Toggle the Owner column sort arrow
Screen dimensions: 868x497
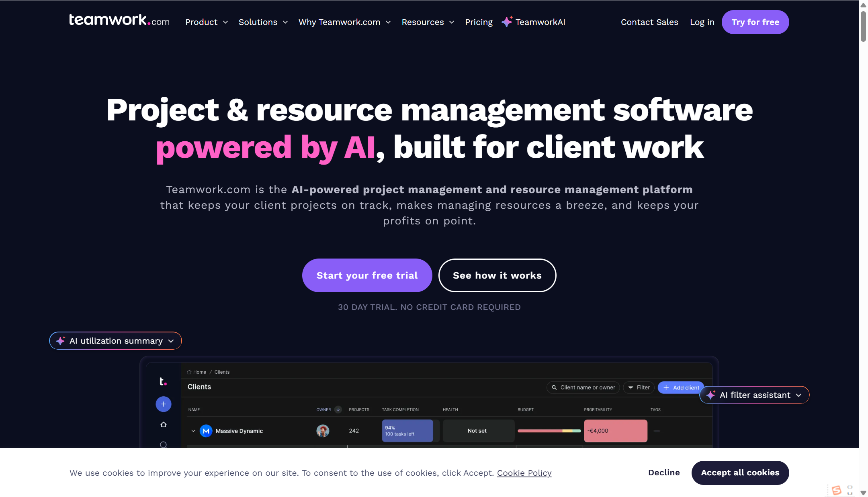338,409
